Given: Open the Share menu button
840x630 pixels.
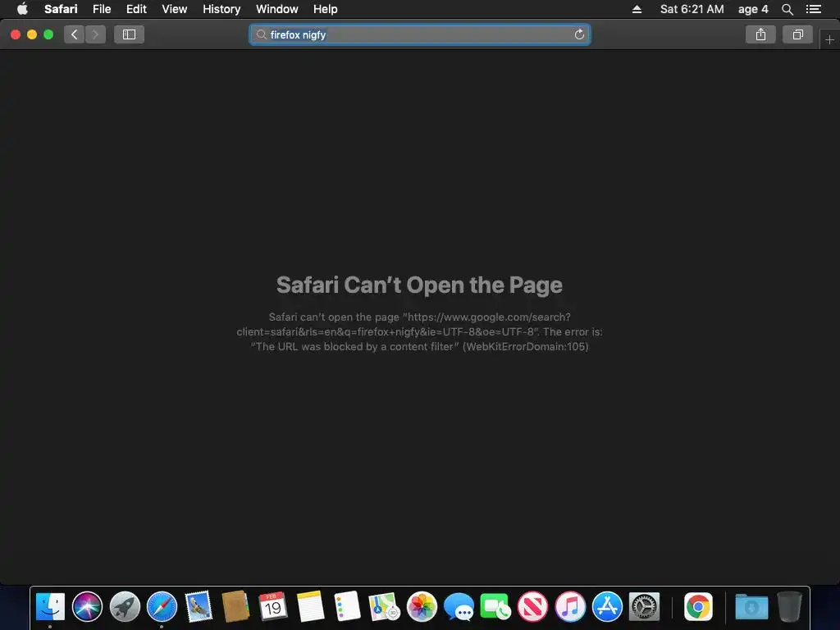Looking at the screenshot, I should 760,34.
